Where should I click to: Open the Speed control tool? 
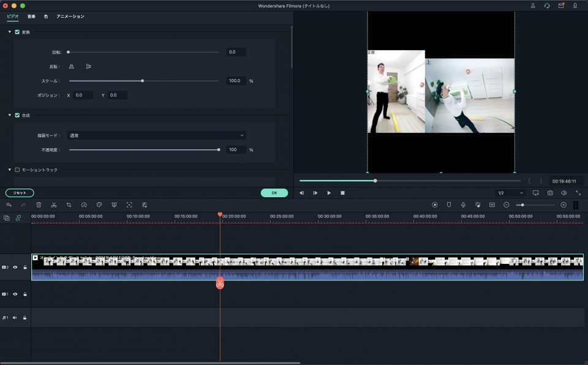point(85,205)
